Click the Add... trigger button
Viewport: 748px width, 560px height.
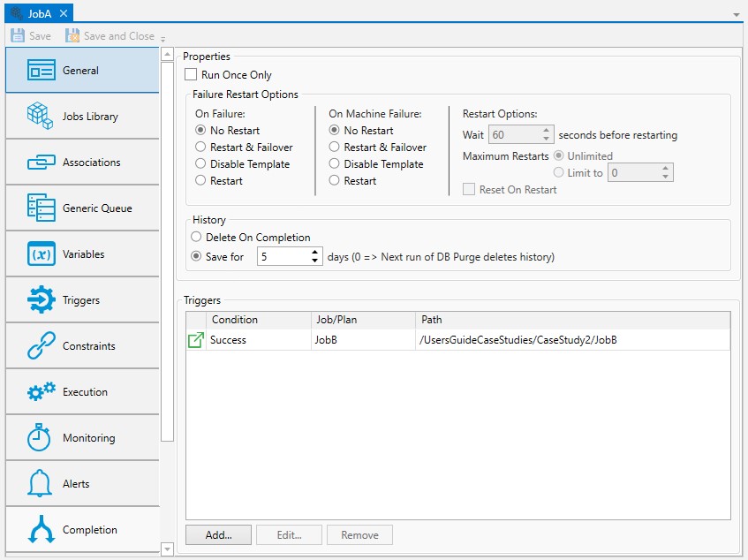(x=218, y=534)
